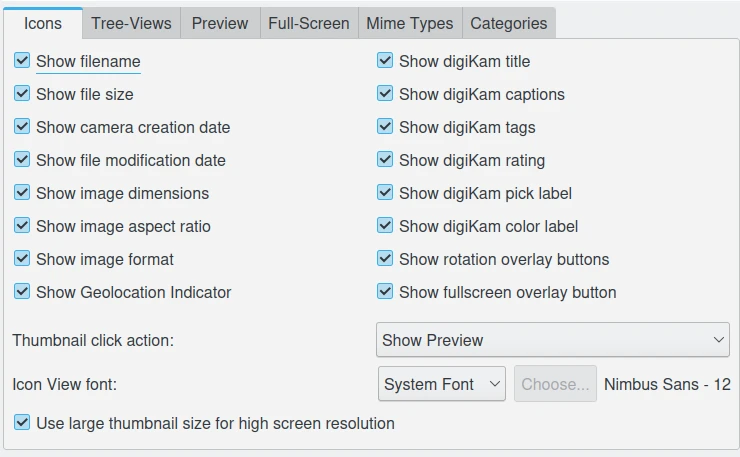Toggle Show digiKam color label
The image size is (740, 457).
coord(385,227)
